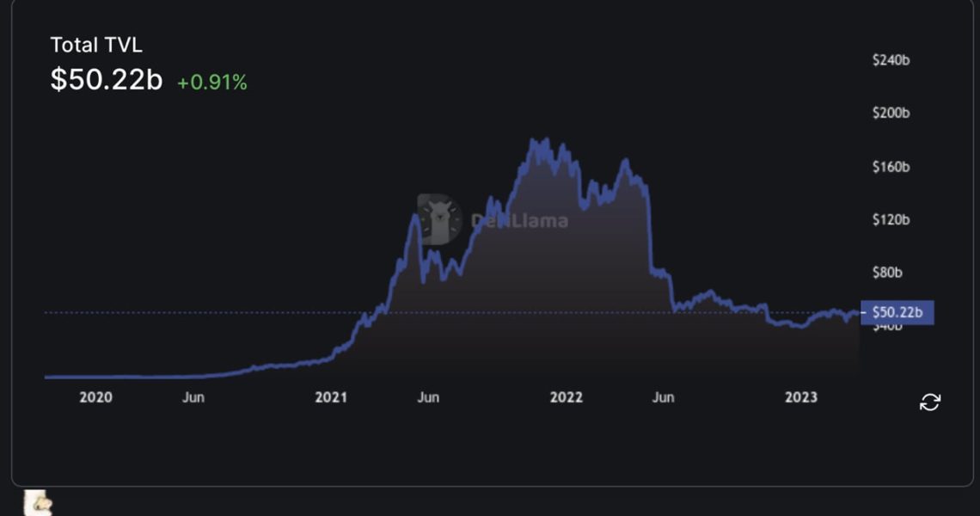Click the $200b y-axis label
Viewport: 980px width, 516px height.
coord(891,114)
